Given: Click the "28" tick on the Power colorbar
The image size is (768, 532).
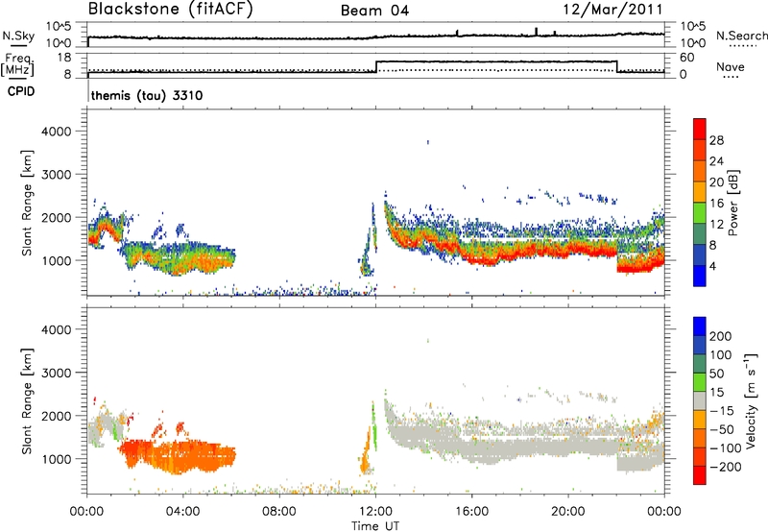Looking at the screenshot, I should click(716, 140).
